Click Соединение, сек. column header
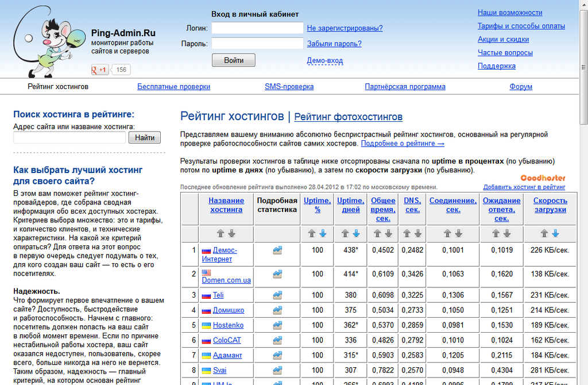The width and height of the screenshot is (588, 385). click(453, 205)
